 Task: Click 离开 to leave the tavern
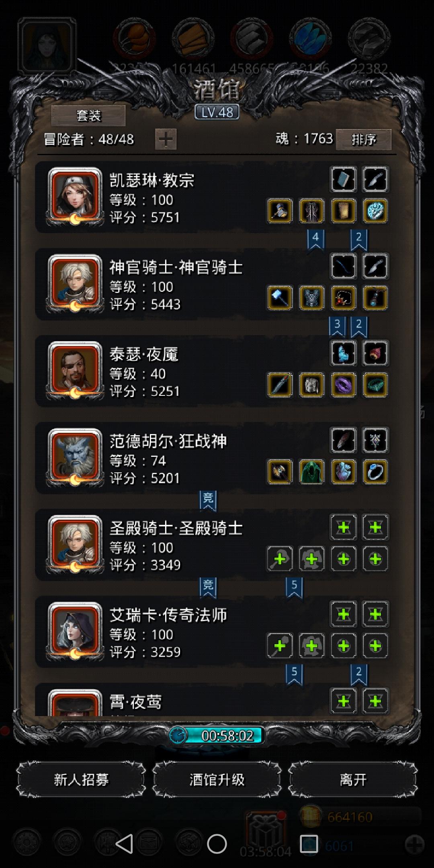click(x=353, y=780)
